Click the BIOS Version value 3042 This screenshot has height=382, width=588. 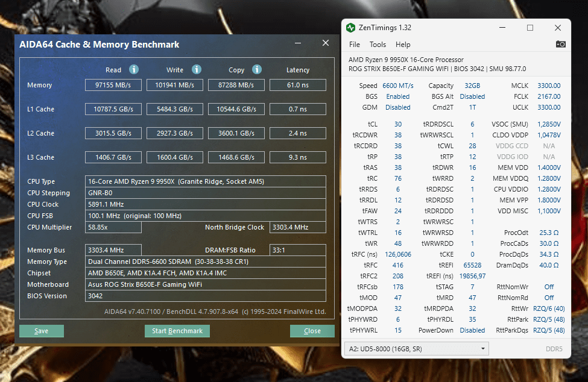click(206, 296)
